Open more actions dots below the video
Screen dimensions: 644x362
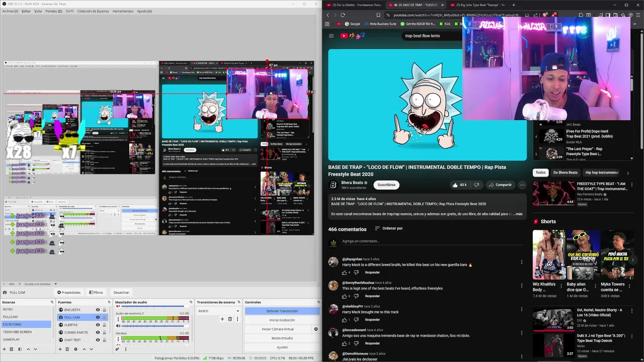(x=522, y=185)
